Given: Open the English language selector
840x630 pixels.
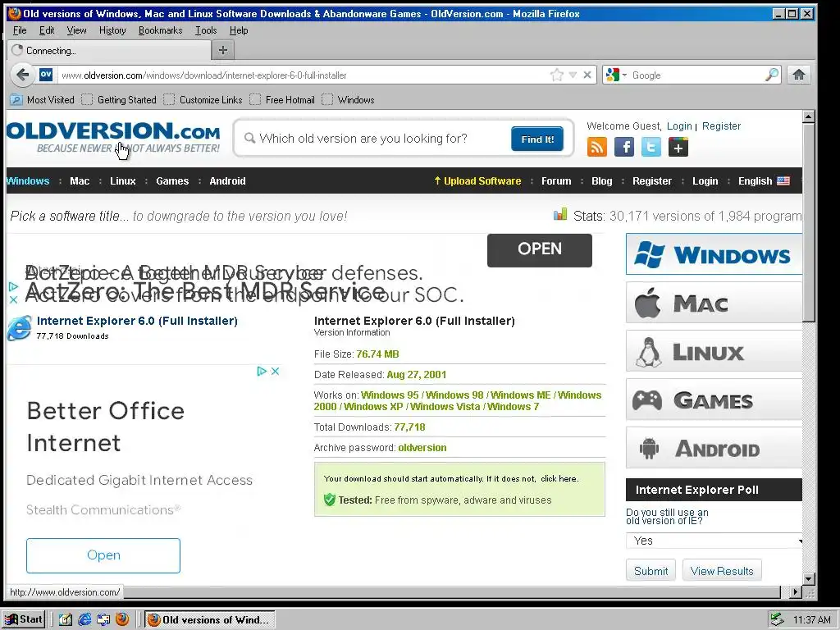Looking at the screenshot, I should click(764, 181).
